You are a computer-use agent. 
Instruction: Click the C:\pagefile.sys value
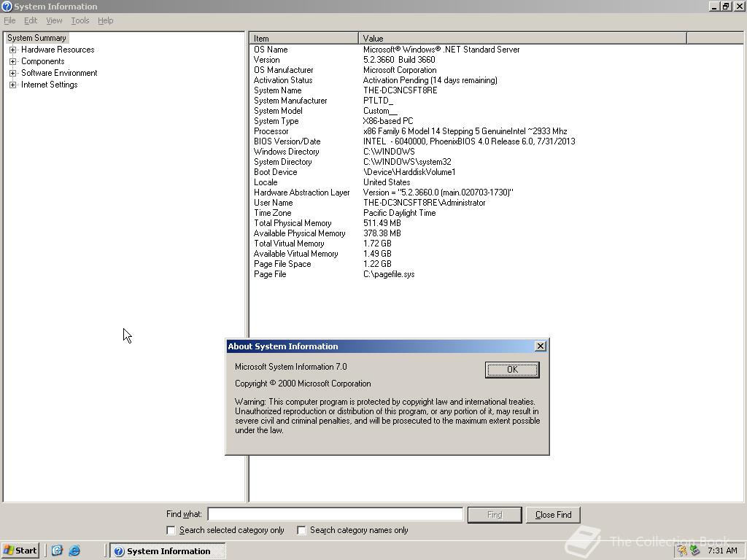(389, 274)
